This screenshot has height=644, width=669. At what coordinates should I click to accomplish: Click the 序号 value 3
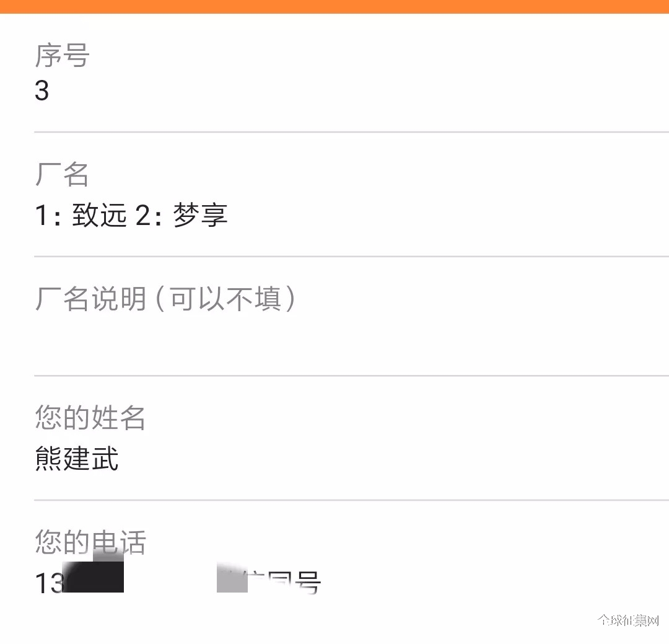tap(42, 90)
